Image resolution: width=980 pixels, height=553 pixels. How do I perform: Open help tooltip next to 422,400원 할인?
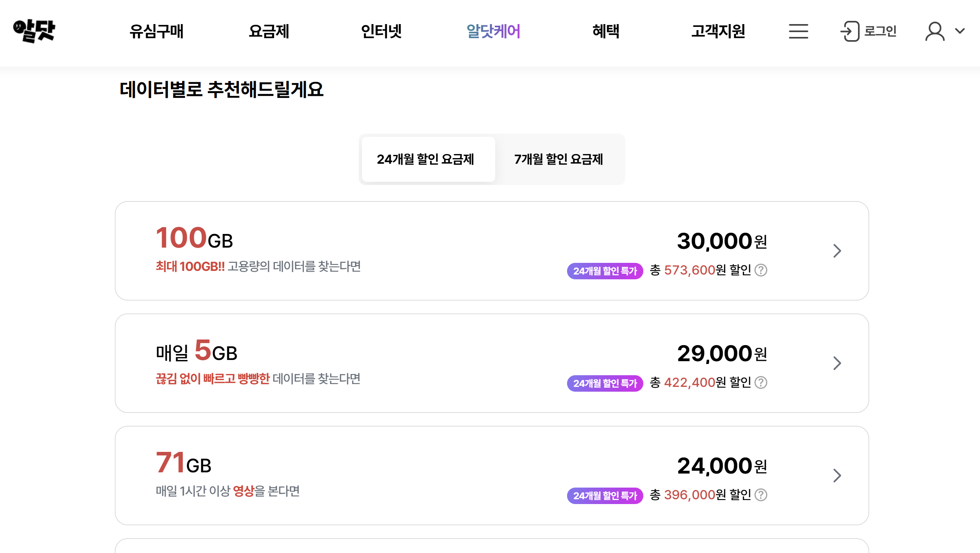click(760, 383)
